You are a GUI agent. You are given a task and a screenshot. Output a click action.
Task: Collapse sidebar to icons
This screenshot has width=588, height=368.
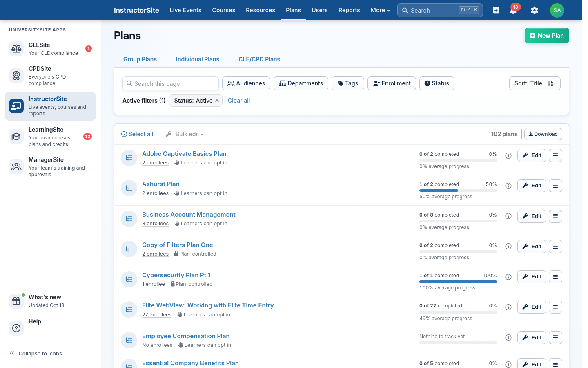pyautogui.click(x=36, y=354)
